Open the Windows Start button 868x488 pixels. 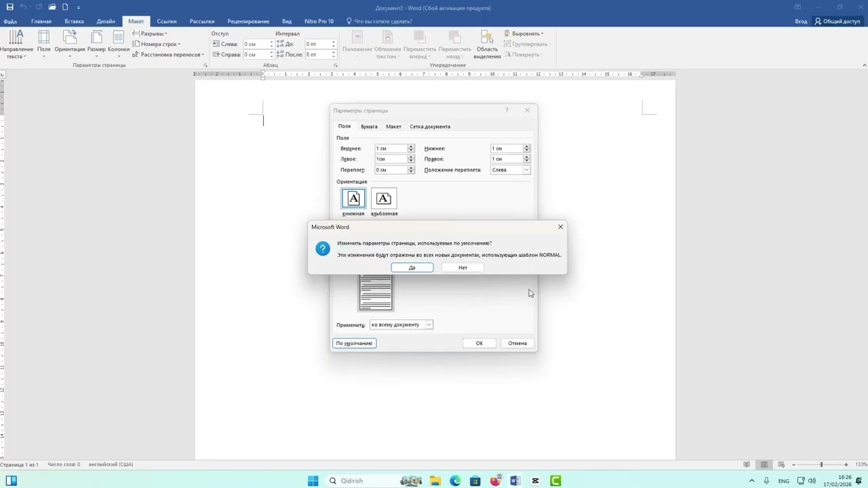313,481
